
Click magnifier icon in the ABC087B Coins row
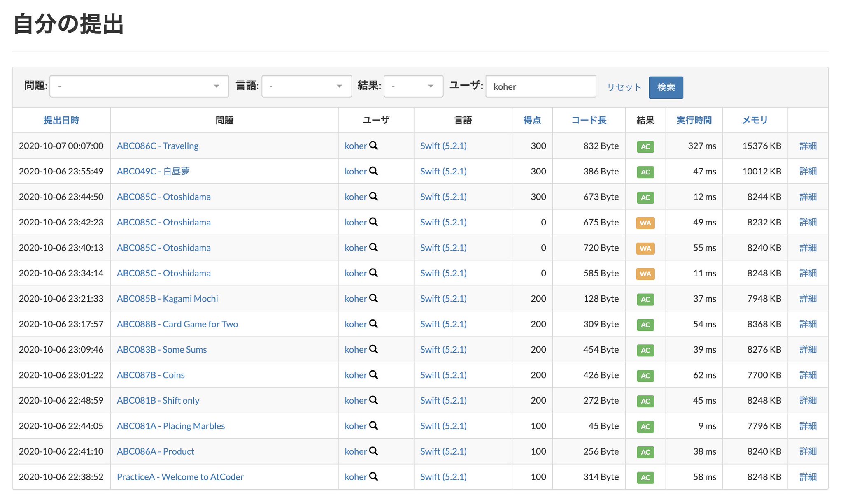[373, 375]
